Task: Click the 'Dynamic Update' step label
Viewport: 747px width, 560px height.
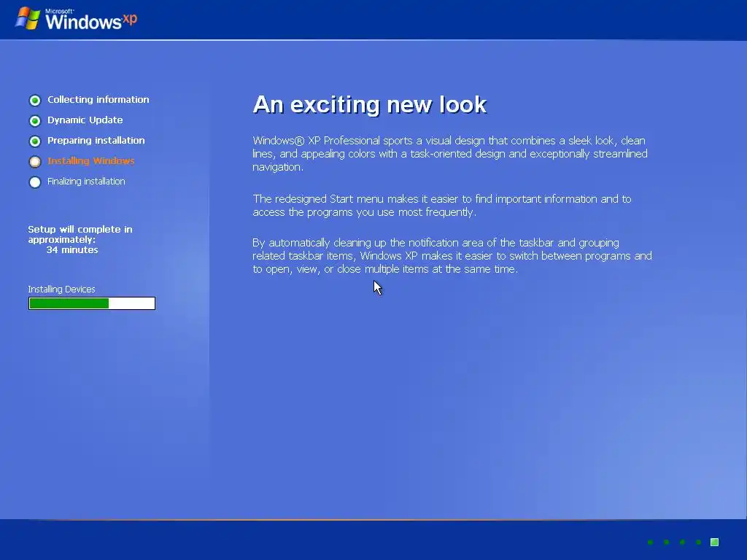Action: point(85,120)
